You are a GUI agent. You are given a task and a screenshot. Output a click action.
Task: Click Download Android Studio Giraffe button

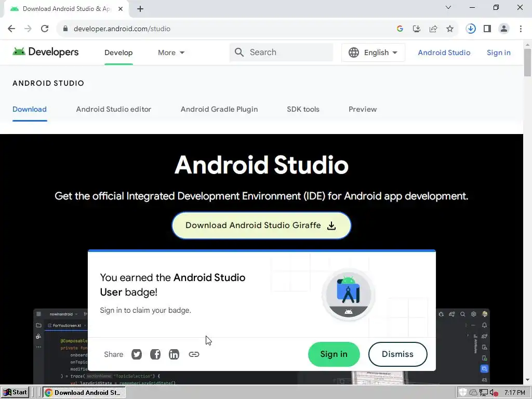click(261, 225)
